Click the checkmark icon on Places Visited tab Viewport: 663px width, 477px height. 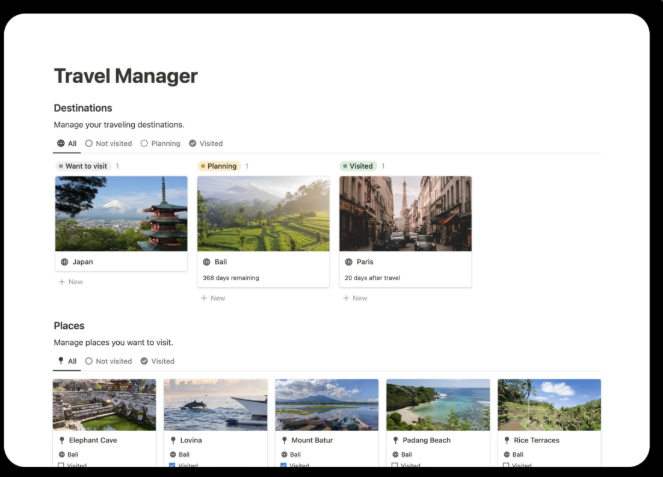[x=144, y=361]
